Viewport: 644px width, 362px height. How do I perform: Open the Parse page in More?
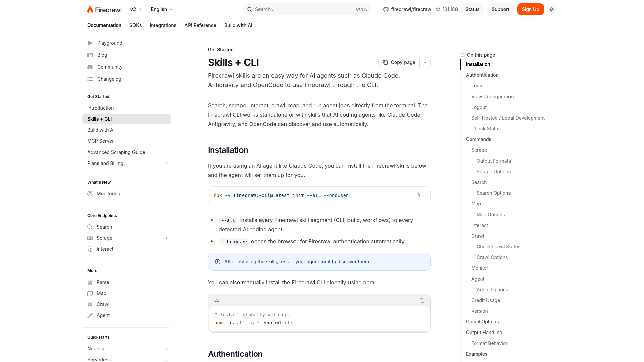[103, 282]
